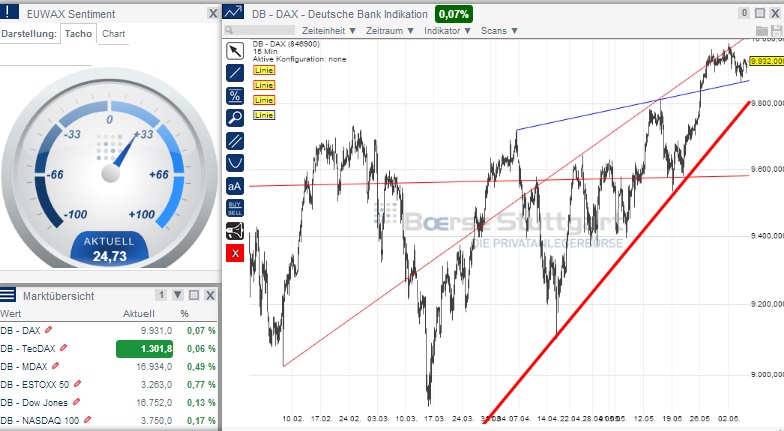Select the parabola curve tool
784x431 pixels.
[x=235, y=164]
